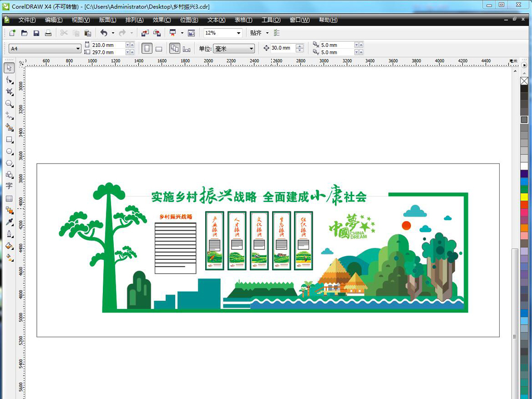Select the Pick (arrow) tool
The height and width of the screenshot is (399, 532).
click(9, 68)
